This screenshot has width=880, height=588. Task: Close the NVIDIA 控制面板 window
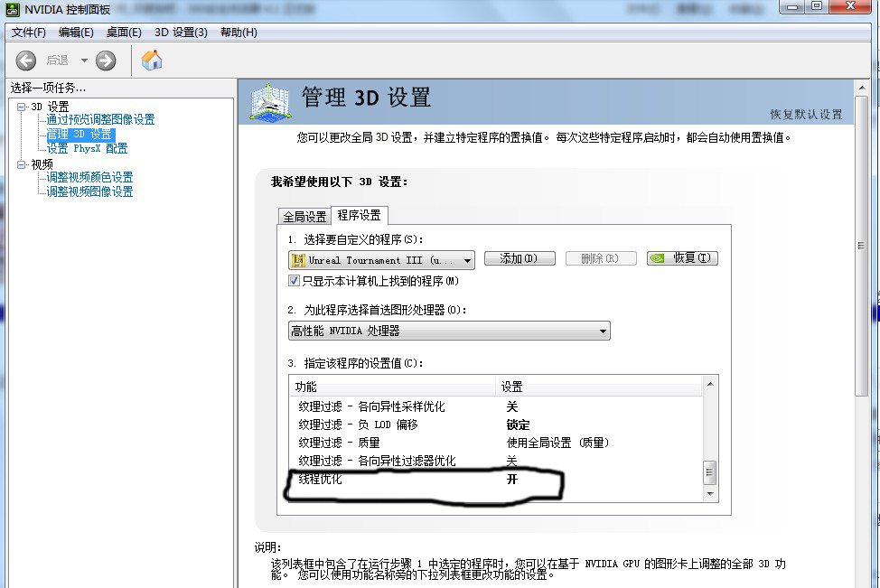click(849, 6)
